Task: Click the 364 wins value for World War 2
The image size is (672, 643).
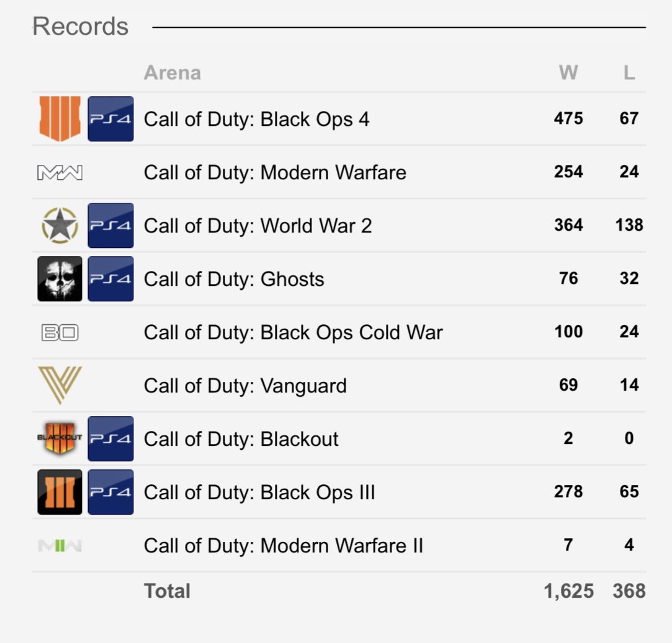Action: pos(568,225)
